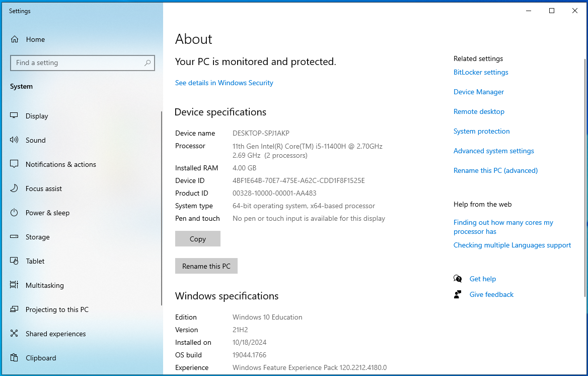Image resolution: width=588 pixels, height=376 pixels.
Task: Copy device specifications with Copy button
Action: (198, 239)
